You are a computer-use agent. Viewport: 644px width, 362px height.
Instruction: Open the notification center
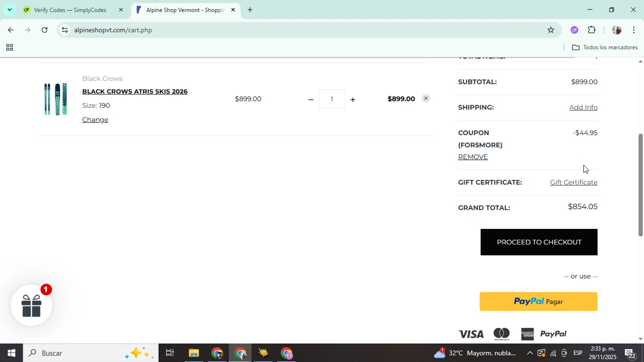[631, 353]
